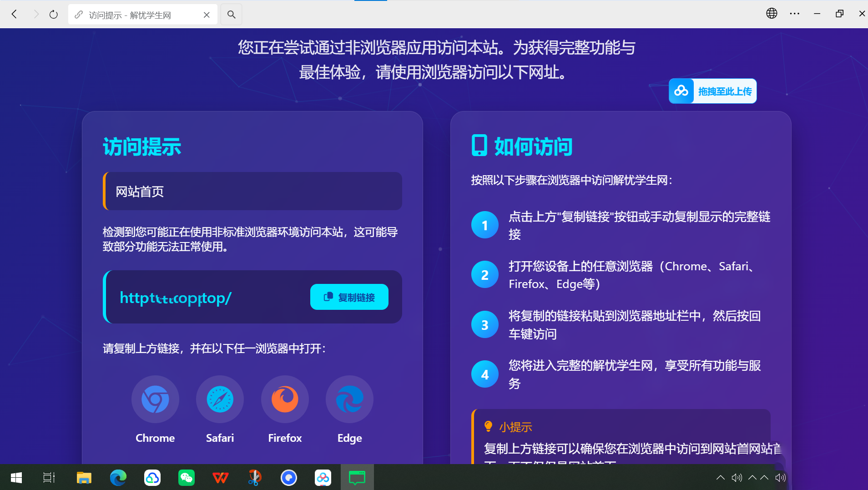Expand hidden icons in the system tray
This screenshot has width=868, height=490.
point(721,477)
